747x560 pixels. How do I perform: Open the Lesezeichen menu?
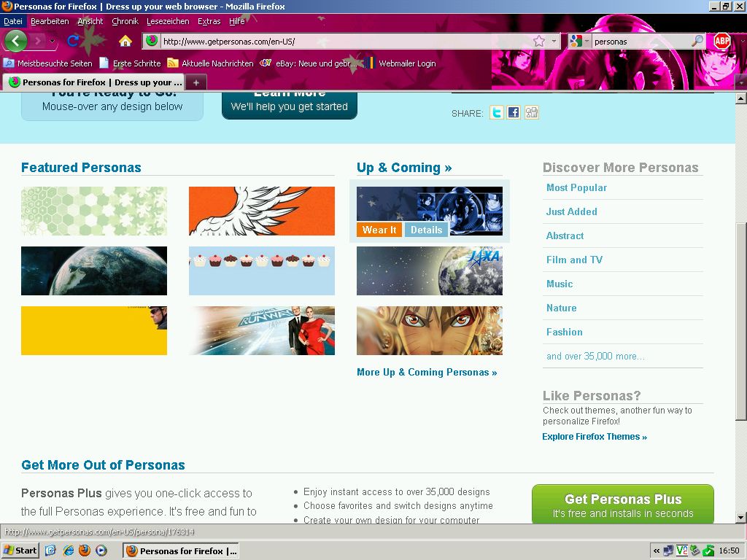point(168,22)
